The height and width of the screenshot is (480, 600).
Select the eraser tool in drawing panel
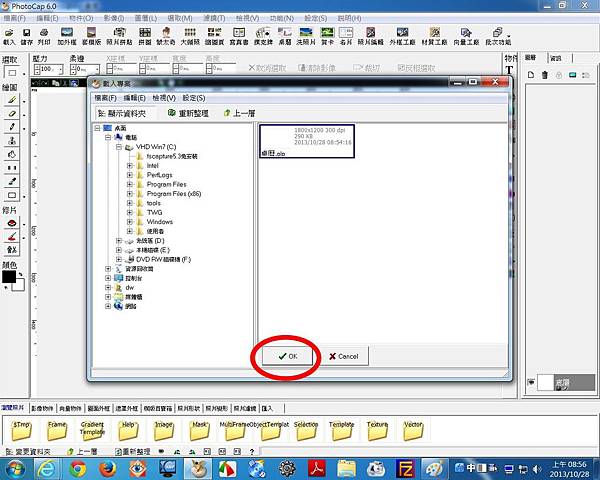[x=12, y=113]
